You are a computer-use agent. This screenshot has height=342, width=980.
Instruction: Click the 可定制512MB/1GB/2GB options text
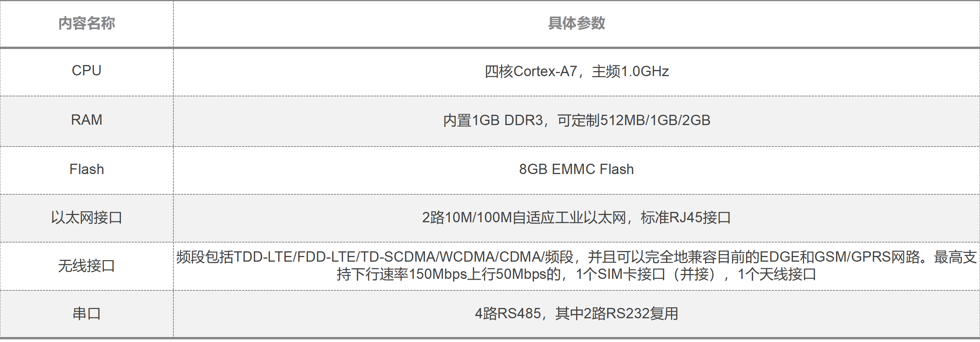[634, 121]
